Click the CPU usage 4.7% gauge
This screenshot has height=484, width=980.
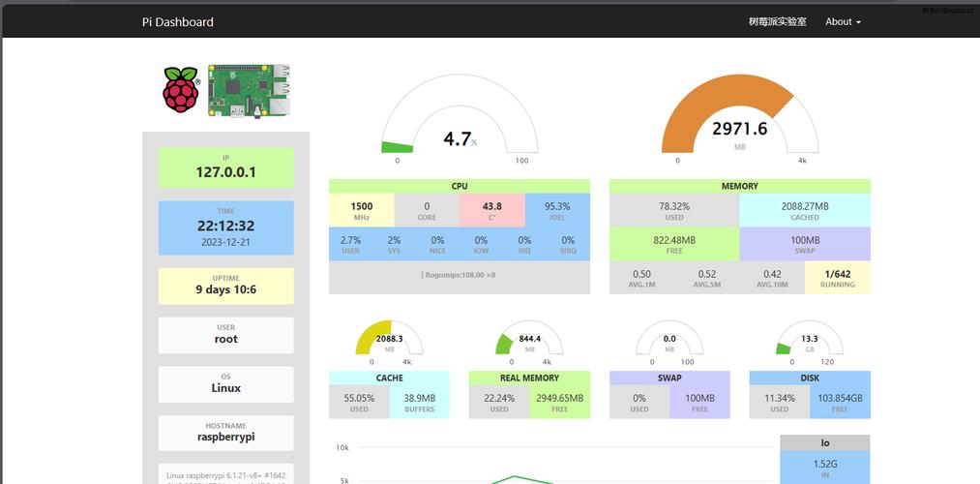tap(460, 119)
